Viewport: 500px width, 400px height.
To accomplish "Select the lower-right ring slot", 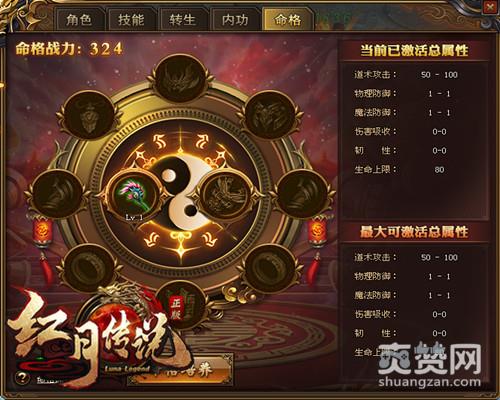I will point(270,269).
